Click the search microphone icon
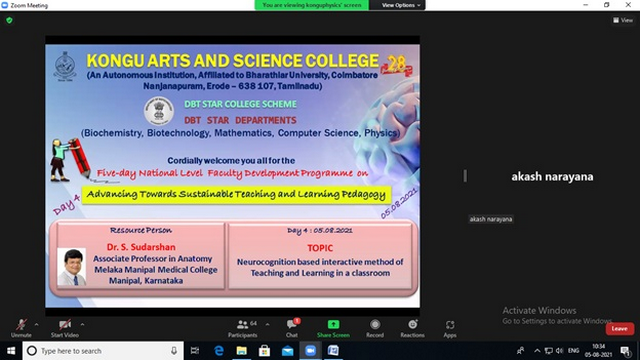The image size is (640, 360). point(174,351)
